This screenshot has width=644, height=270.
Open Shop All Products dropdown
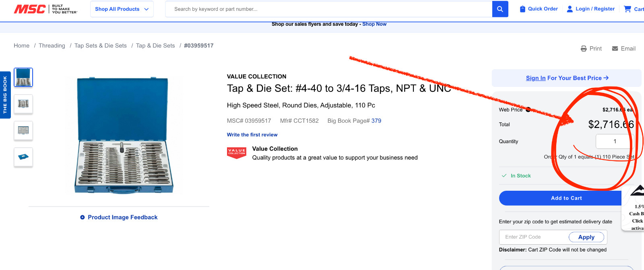tap(122, 9)
